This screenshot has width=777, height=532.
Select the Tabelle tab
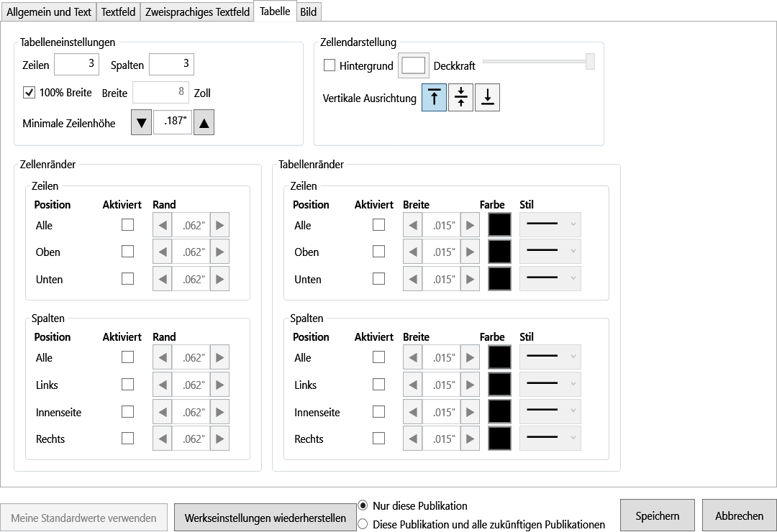[275, 11]
